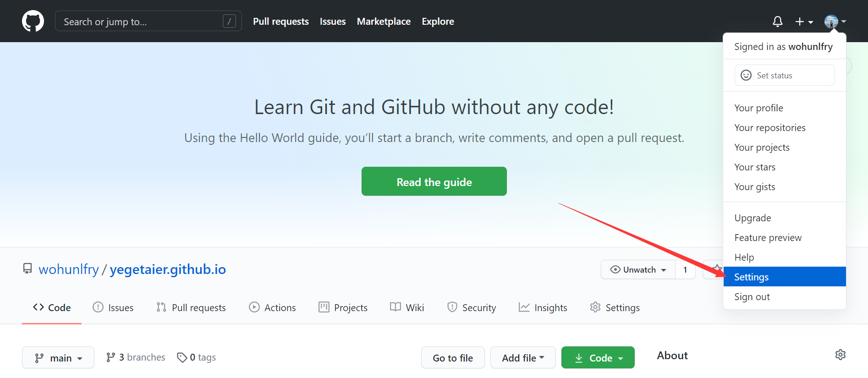Select Your repositories from the menu
868x378 pixels.
pos(785,128)
